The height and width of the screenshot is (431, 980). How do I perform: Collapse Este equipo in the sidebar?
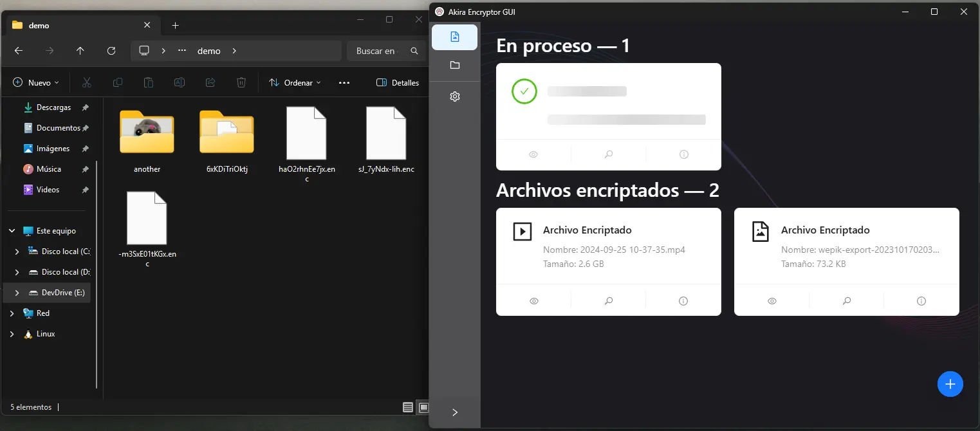pos(11,230)
